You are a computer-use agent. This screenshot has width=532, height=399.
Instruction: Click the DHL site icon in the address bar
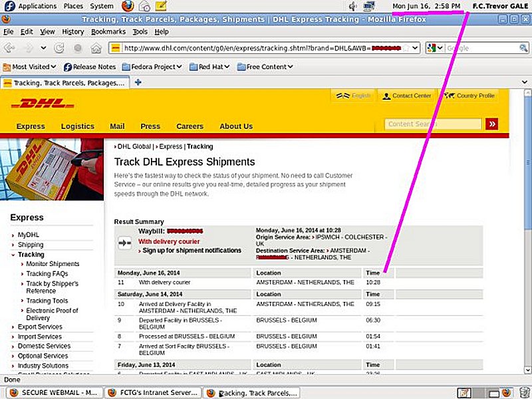point(116,48)
